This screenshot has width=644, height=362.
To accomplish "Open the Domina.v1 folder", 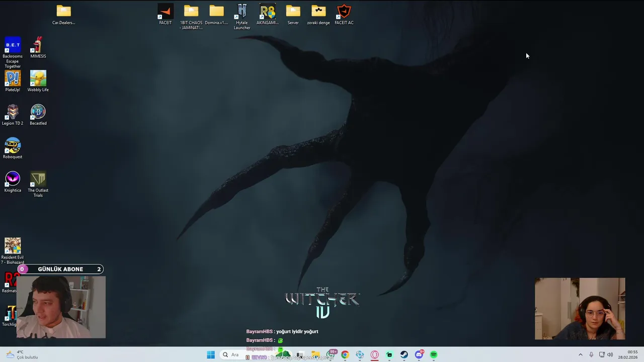I will tap(216, 15).
